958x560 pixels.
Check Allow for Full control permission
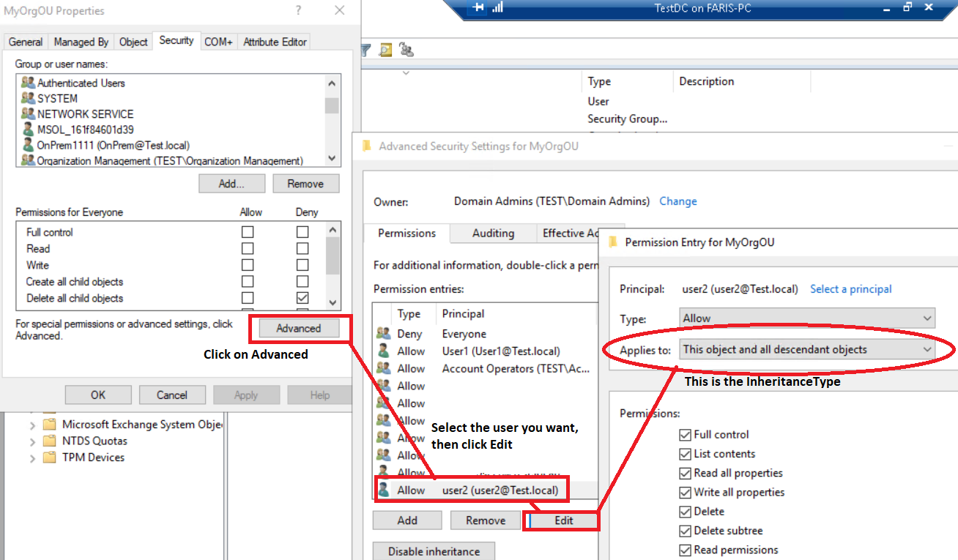pyautogui.click(x=248, y=232)
